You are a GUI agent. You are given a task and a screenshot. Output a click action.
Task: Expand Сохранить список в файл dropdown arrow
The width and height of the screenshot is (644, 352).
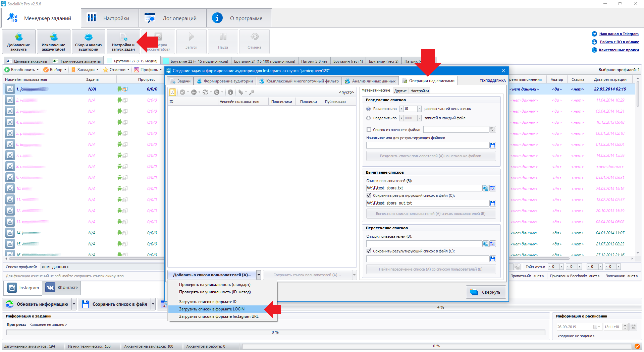tap(153, 304)
